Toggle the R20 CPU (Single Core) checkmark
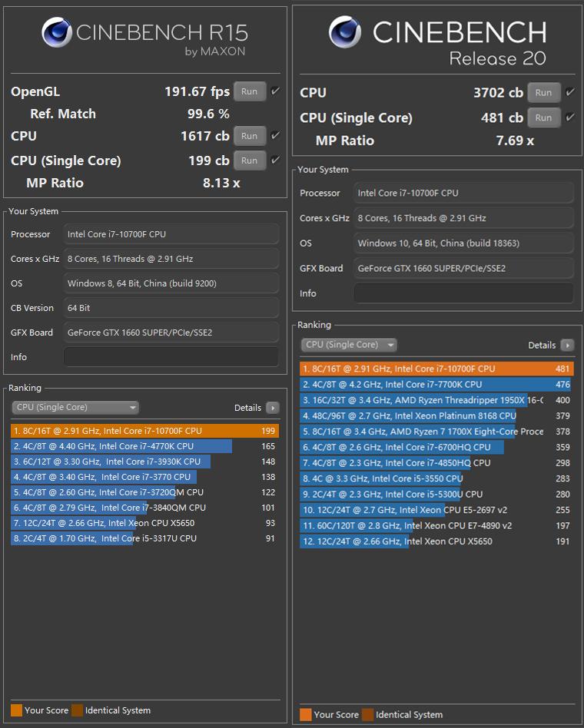This screenshot has width=584, height=728. [x=569, y=117]
